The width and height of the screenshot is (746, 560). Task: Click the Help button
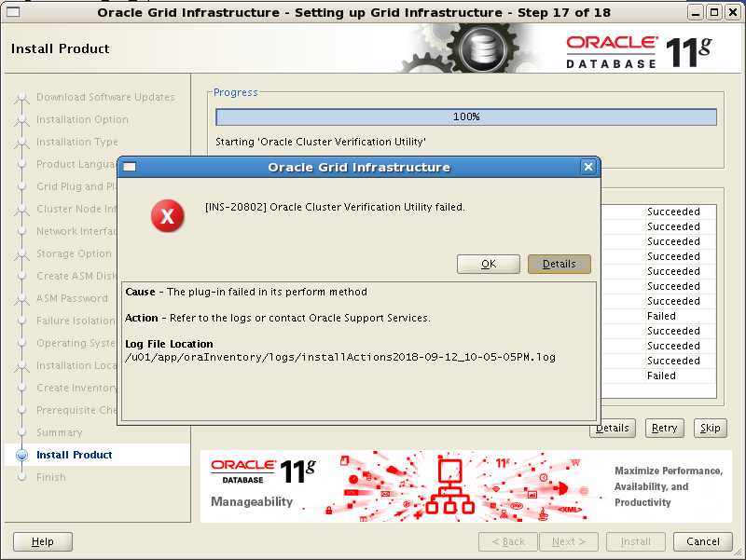42,541
